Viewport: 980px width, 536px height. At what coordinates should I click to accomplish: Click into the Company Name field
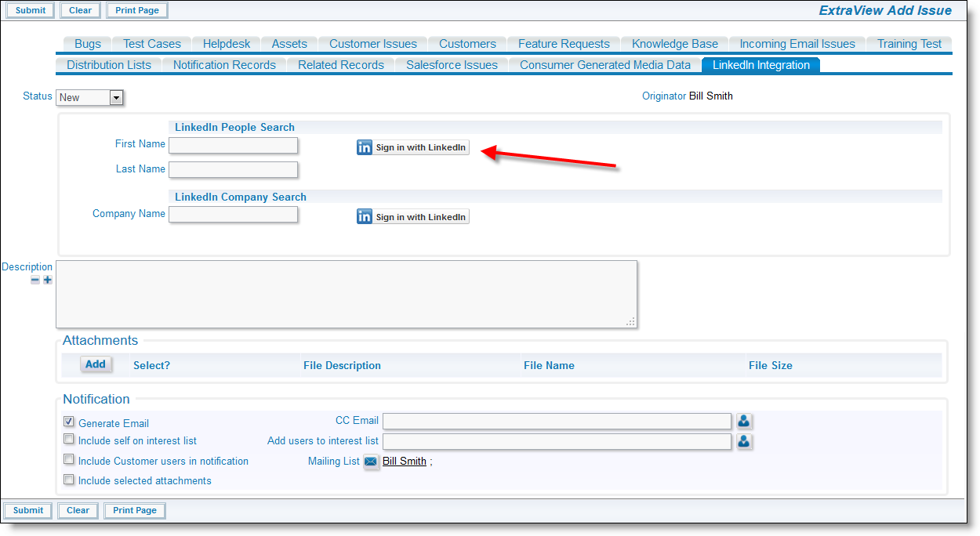pos(234,214)
